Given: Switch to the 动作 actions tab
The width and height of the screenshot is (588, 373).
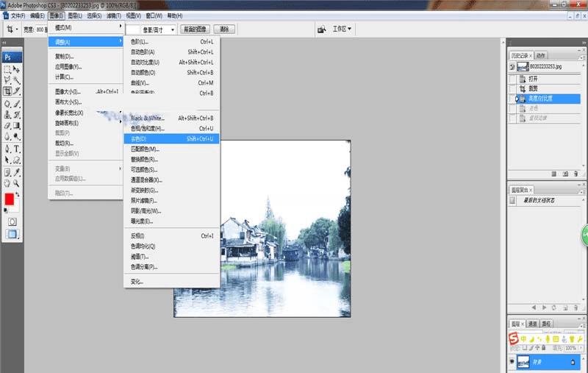Looking at the screenshot, I should pos(540,55).
